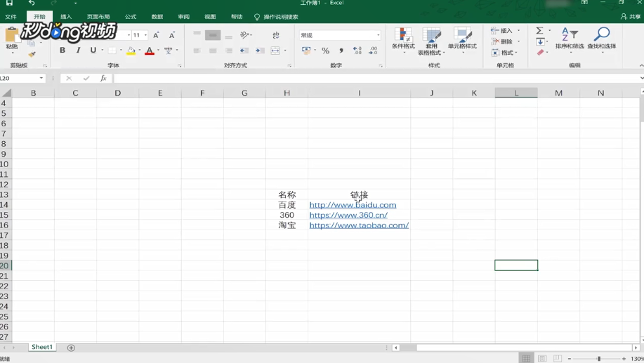Open 套用表格格式 table format gallery
This screenshot has height=363, width=644.
point(431,41)
